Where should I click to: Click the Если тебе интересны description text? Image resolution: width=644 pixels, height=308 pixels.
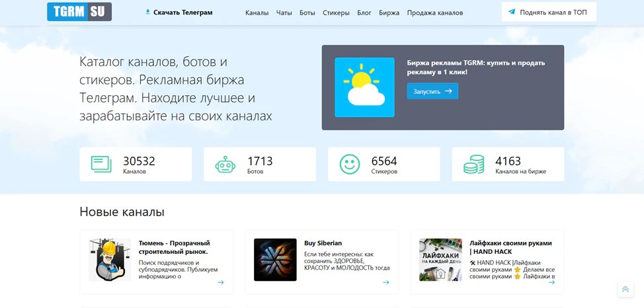(x=347, y=261)
